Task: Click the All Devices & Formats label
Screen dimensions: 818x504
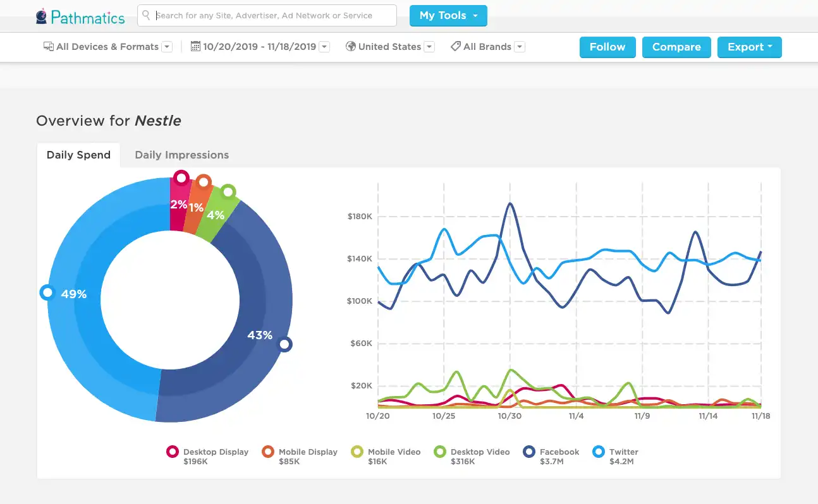Action: [107, 47]
